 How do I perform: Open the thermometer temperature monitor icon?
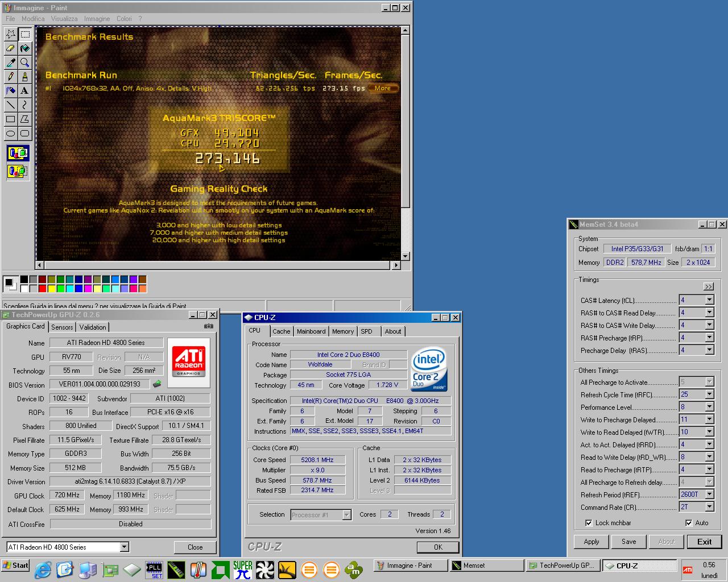coord(198,569)
